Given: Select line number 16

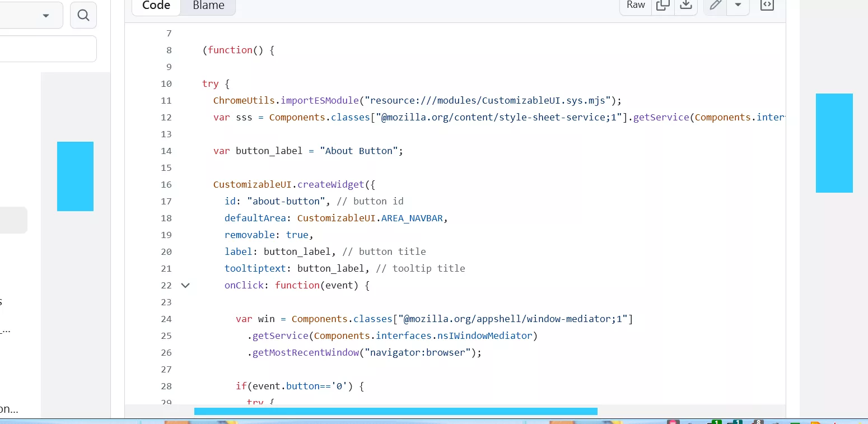Looking at the screenshot, I should tap(166, 184).
